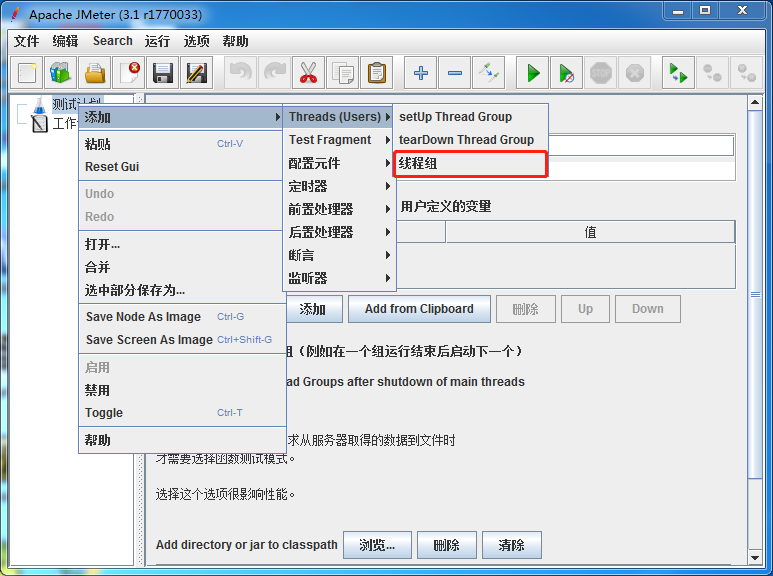The height and width of the screenshot is (576, 773).
Task: Choose tearDown Thread Group
Action: pos(470,140)
